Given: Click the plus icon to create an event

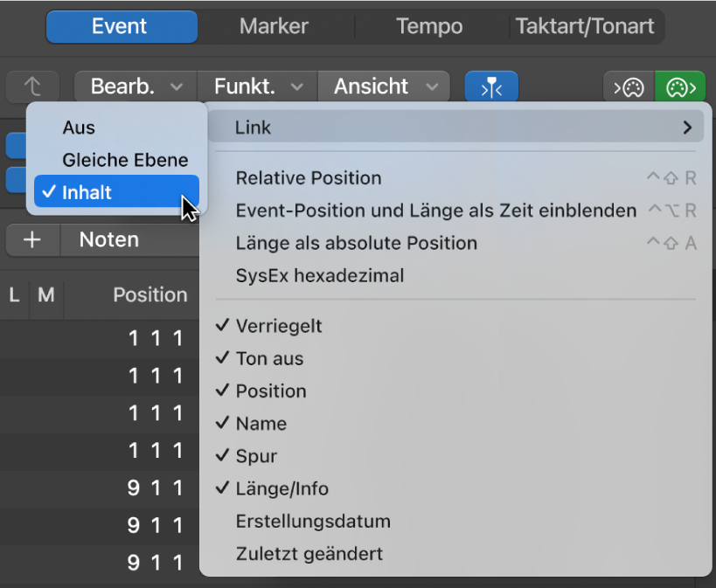Looking at the screenshot, I should pyautogui.click(x=32, y=239).
